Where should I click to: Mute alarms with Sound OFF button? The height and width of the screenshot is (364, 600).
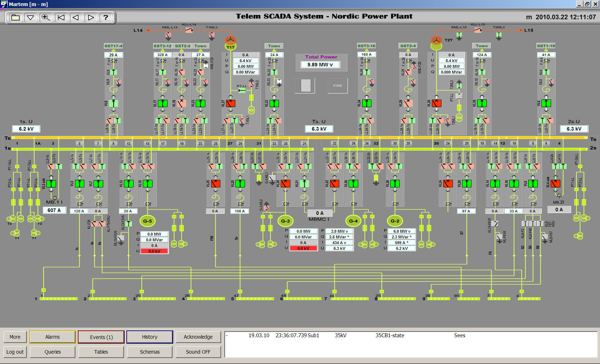(198, 352)
